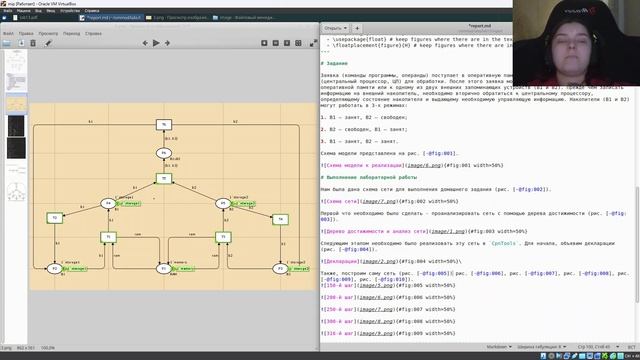Select the first dark thumbnail in sidebar
This screenshot has width=640, height=360.
pos(16,126)
